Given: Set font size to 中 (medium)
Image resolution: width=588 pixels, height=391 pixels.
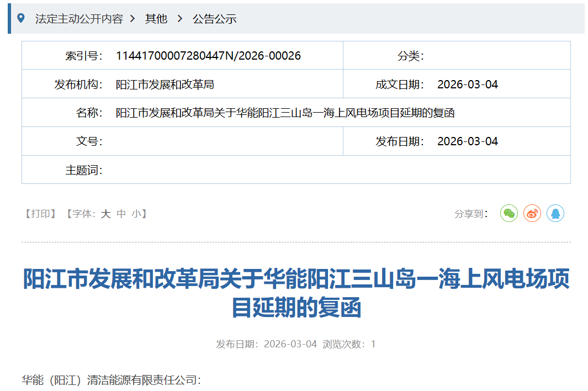Looking at the screenshot, I should (x=121, y=214).
